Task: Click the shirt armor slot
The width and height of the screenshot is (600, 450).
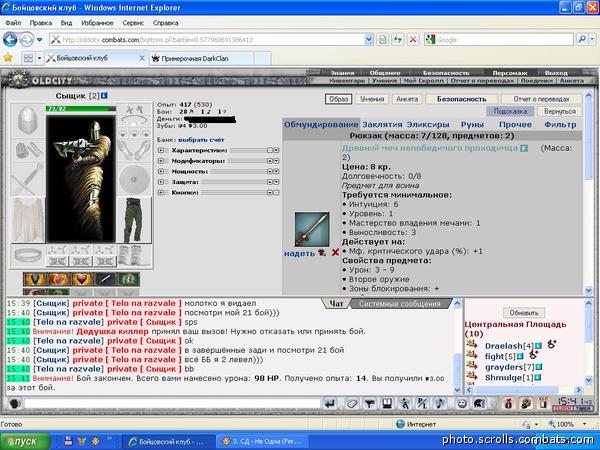Action: [x=28, y=220]
